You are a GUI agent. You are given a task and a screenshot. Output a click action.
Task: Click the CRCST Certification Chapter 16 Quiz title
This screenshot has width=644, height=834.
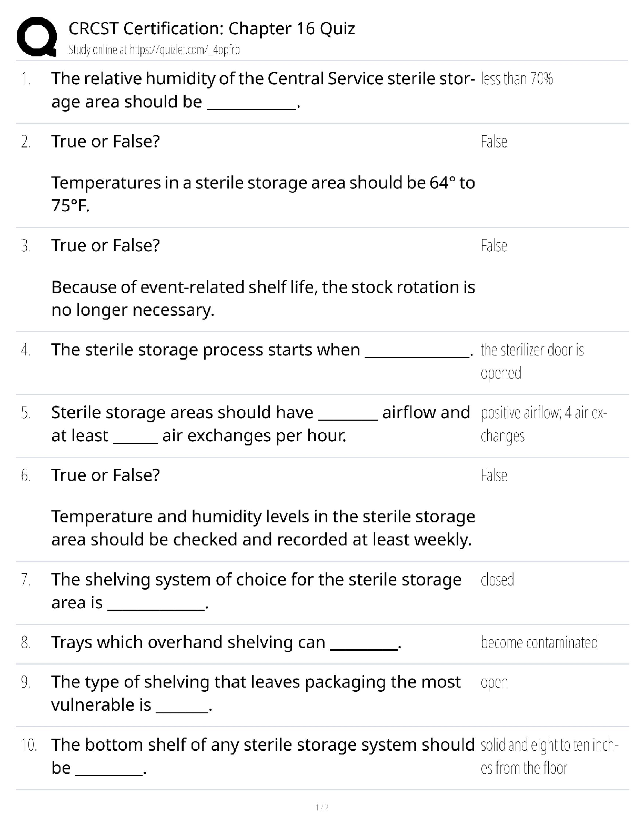[x=212, y=28]
